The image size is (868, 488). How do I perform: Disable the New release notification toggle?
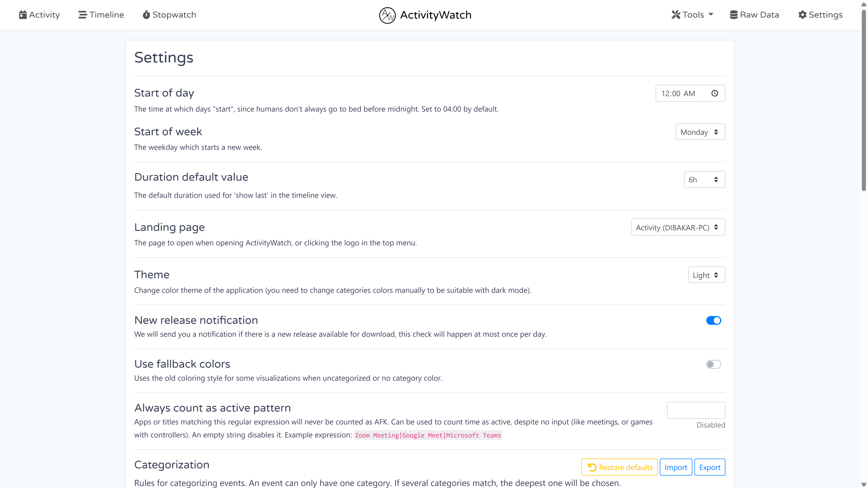point(713,320)
